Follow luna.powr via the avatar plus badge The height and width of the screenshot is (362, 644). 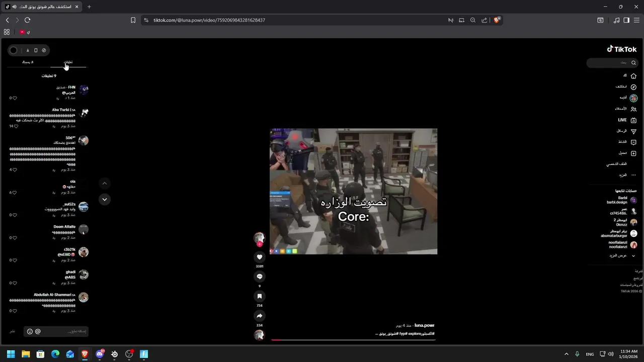(x=260, y=244)
